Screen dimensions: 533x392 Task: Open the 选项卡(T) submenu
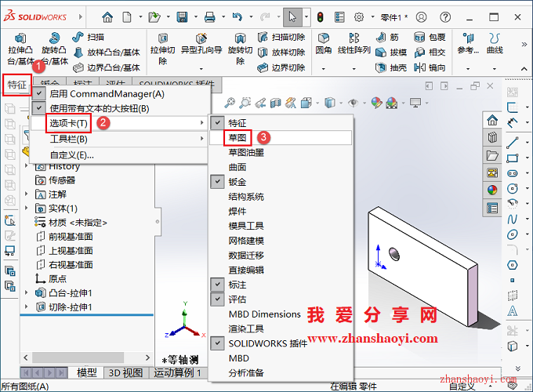119,123
